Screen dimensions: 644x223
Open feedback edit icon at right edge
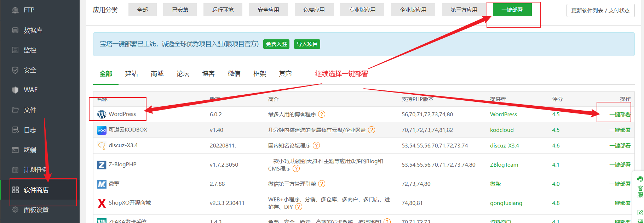[640, 213]
